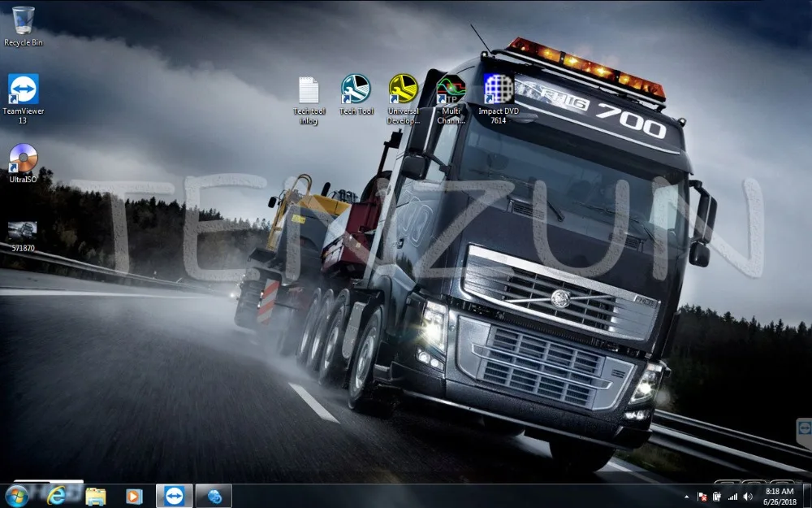The width and height of the screenshot is (812, 508).
Task: Select the 571870 image file thumbnail
Action: coord(23,236)
